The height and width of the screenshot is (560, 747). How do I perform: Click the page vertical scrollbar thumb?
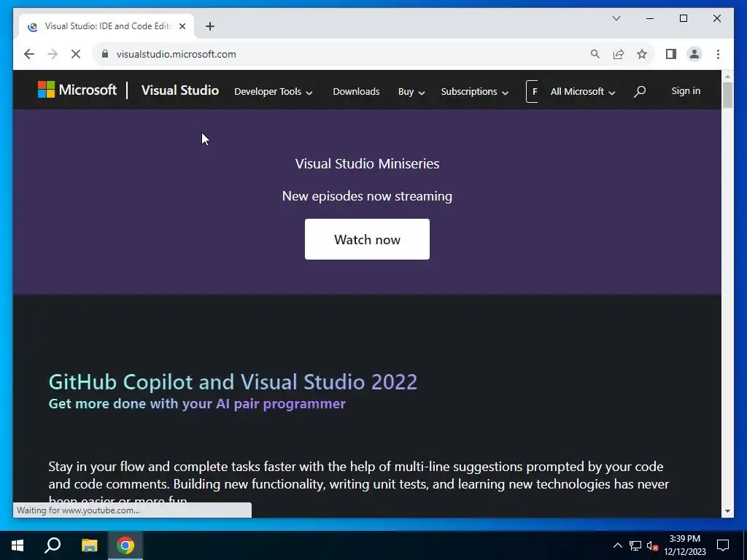pos(727,95)
